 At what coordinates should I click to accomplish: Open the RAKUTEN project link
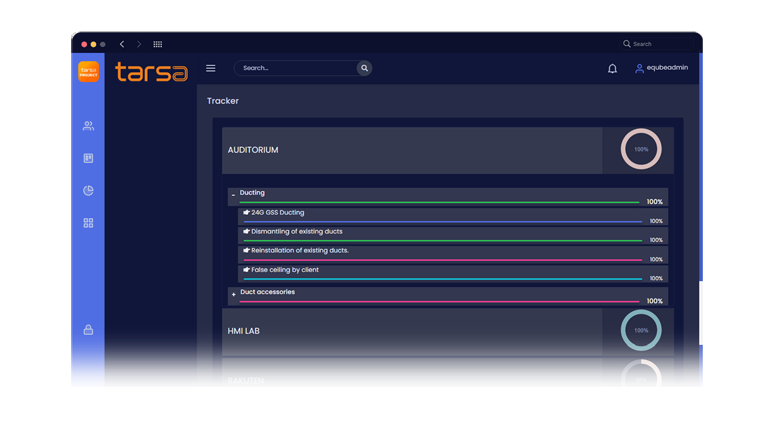point(246,380)
